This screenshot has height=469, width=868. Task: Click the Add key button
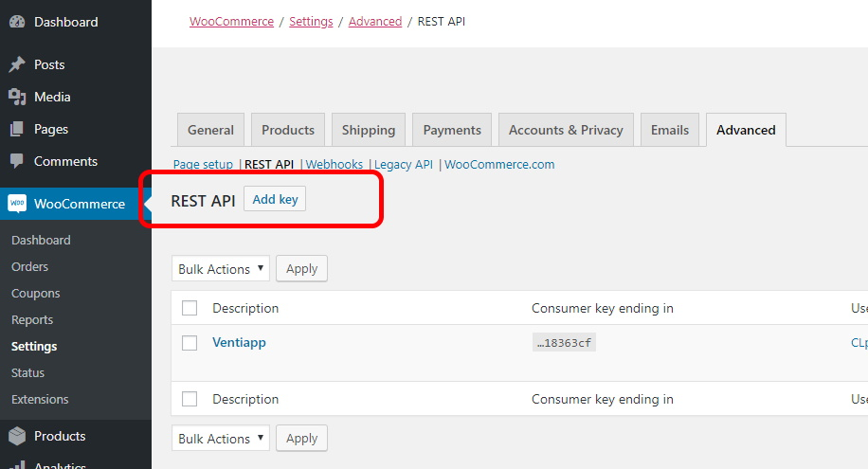pos(275,199)
